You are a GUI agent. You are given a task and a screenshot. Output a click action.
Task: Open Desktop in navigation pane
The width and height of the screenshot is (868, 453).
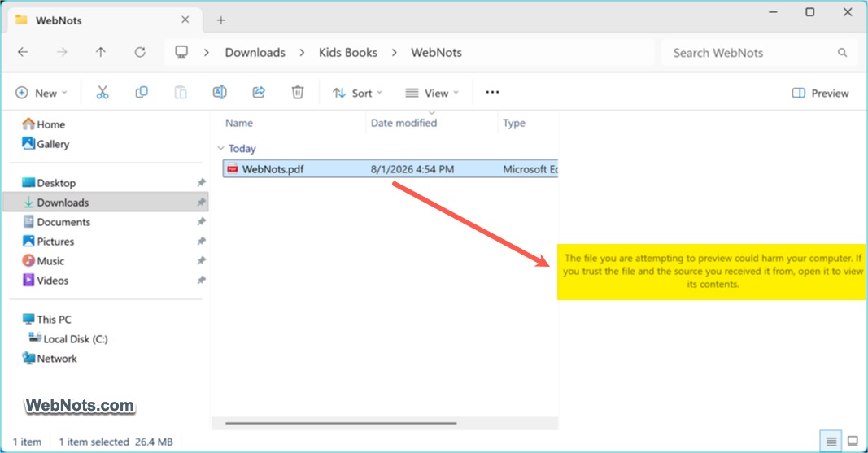click(x=56, y=182)
